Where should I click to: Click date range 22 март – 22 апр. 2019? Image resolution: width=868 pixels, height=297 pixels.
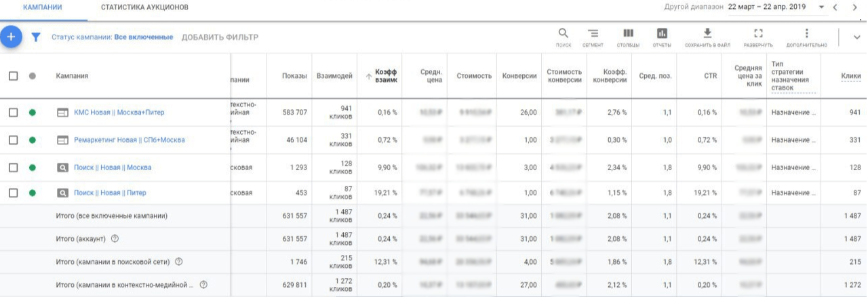tap(767, 7)
